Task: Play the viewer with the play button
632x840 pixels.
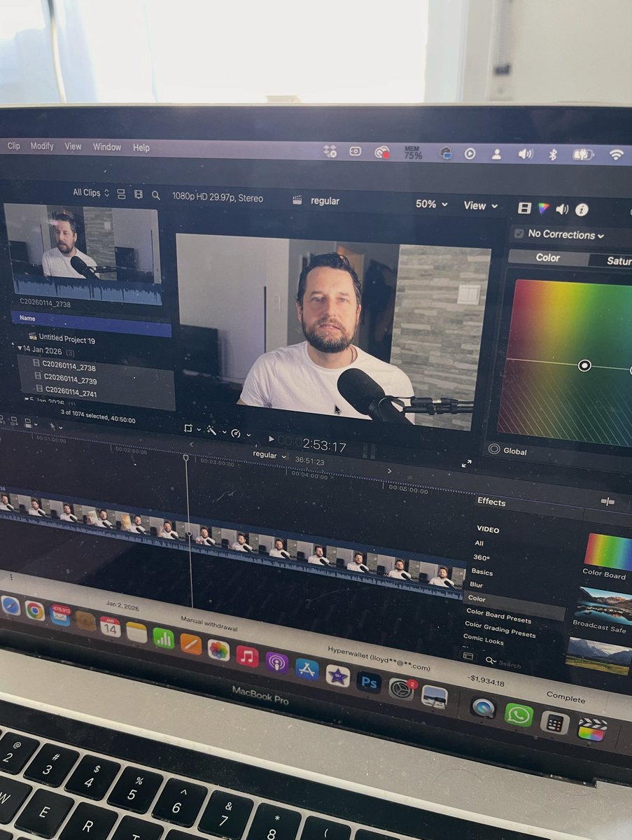Action: coord(272,439)
